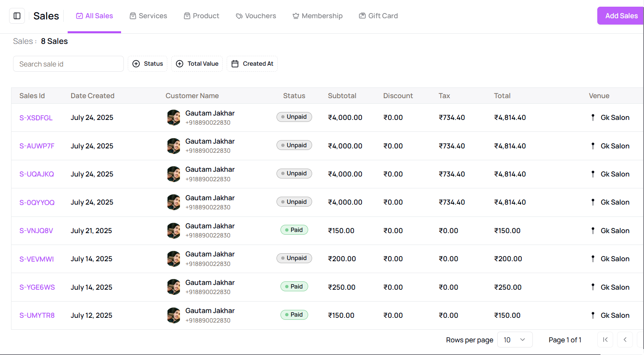The height and width of the screenshot is (355, 644).
Task: Open sale S-XSDFGL
Action: coord(36,118)
